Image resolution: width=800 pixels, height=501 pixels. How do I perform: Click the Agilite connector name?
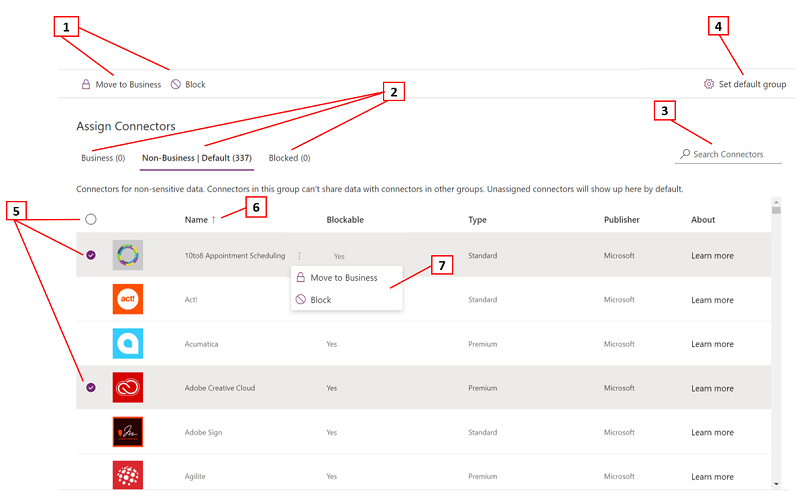pos(195,476)
